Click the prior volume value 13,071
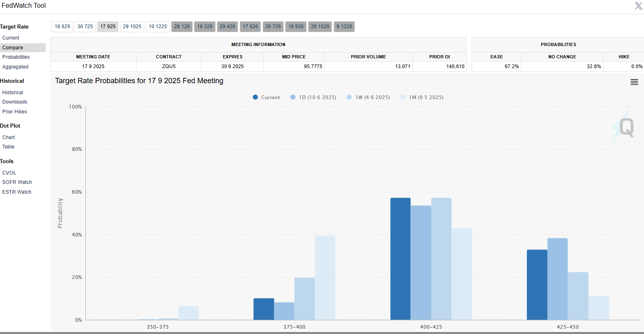 click(403, 66)
